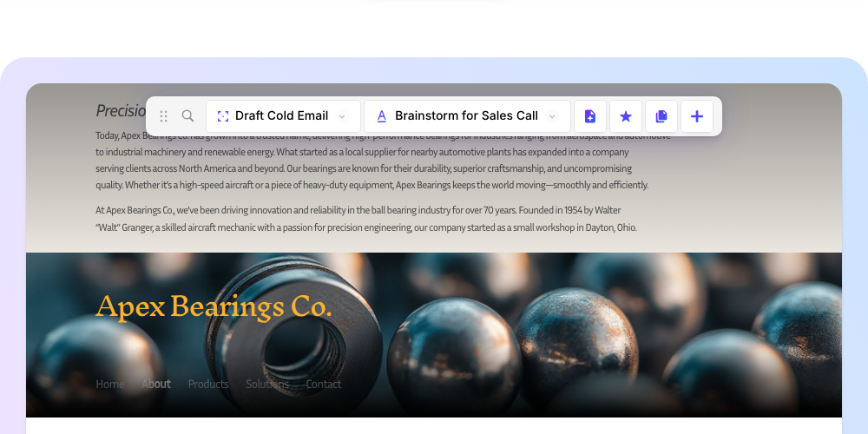Viewport: 868px width, 434px height.
Task: Go to the Products nav link
Action: tap(208, 385)
